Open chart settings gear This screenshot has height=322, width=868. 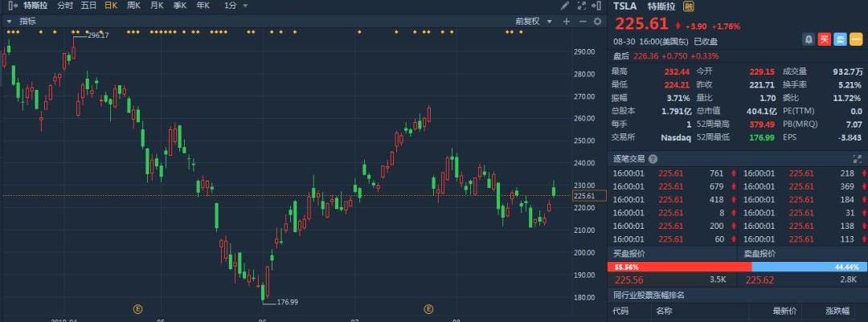point(597,22)
